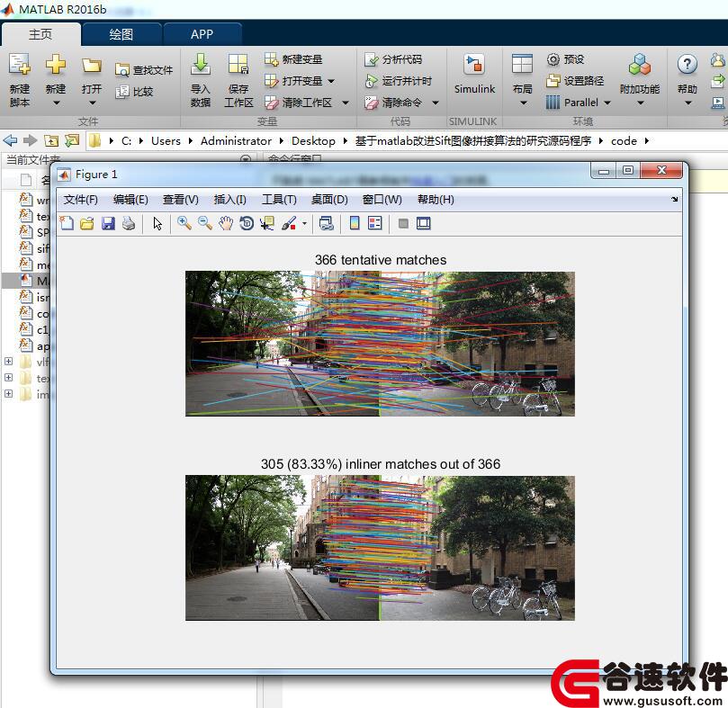Create a new figure from Figure 1 toolbar
Screen dimensions: 728x708
(x=67, y=223)
